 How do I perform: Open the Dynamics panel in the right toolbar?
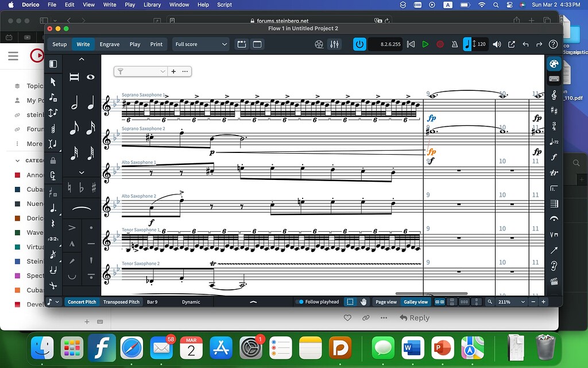(554, 157)
